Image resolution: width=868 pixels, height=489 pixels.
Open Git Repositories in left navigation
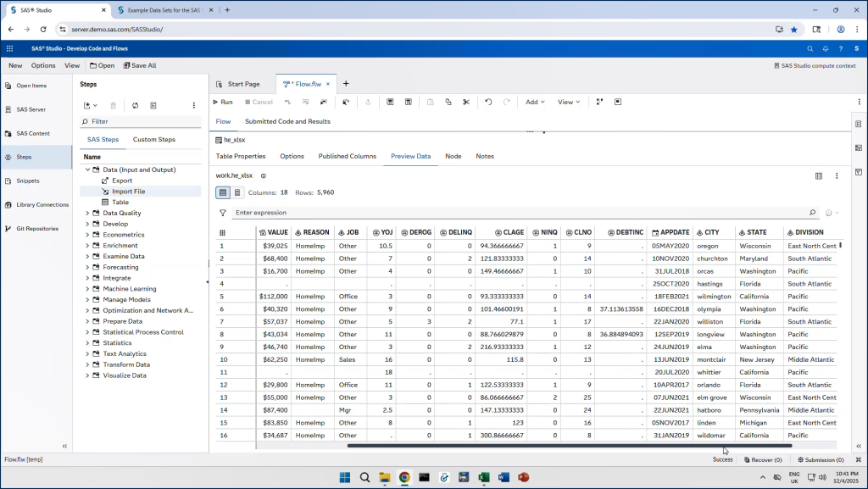36,229
